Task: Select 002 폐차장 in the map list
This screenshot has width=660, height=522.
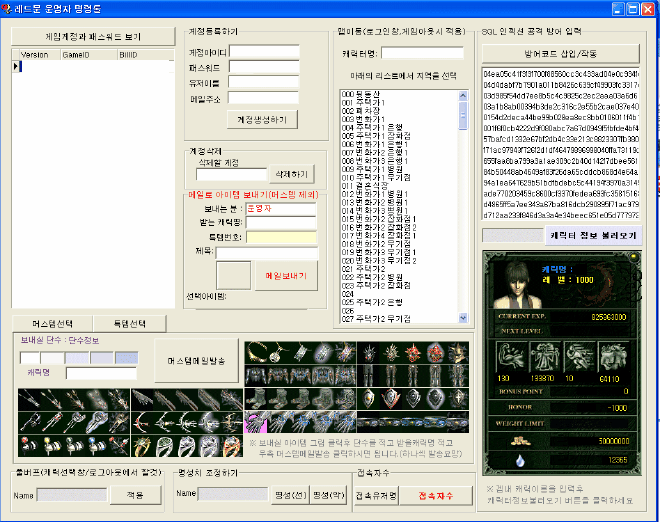Action: coord(361,111)
